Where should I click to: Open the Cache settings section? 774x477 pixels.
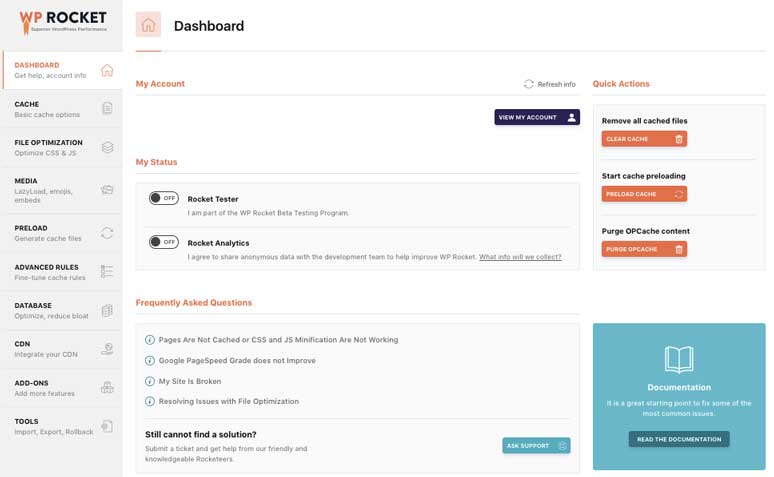click(61, 109)
